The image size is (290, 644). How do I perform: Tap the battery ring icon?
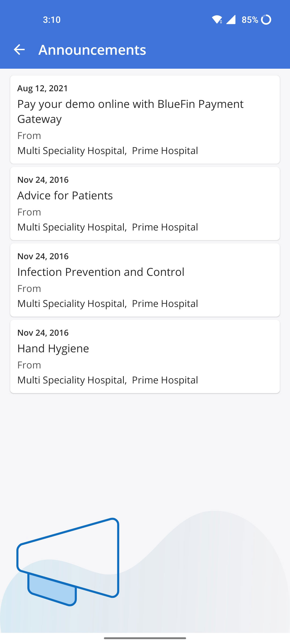coord(266,20)
